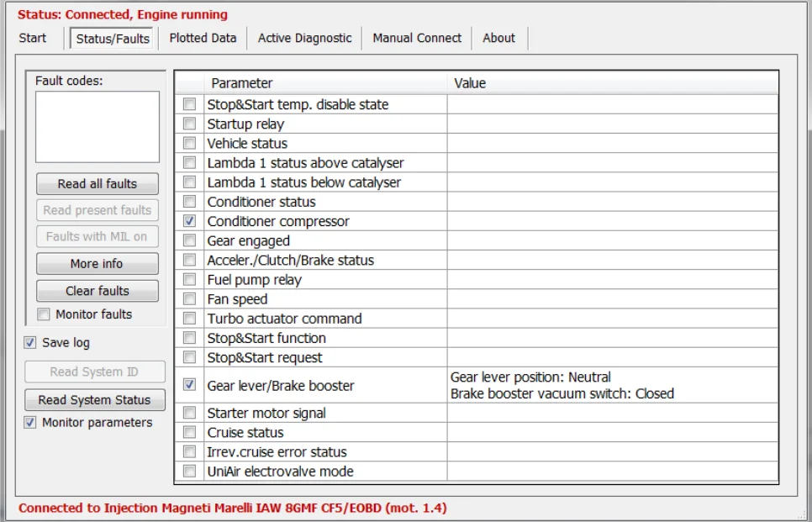812x522 pixels.
Task: Enable the Monitor faults checkbox
Action: click(x=44, y=314)
